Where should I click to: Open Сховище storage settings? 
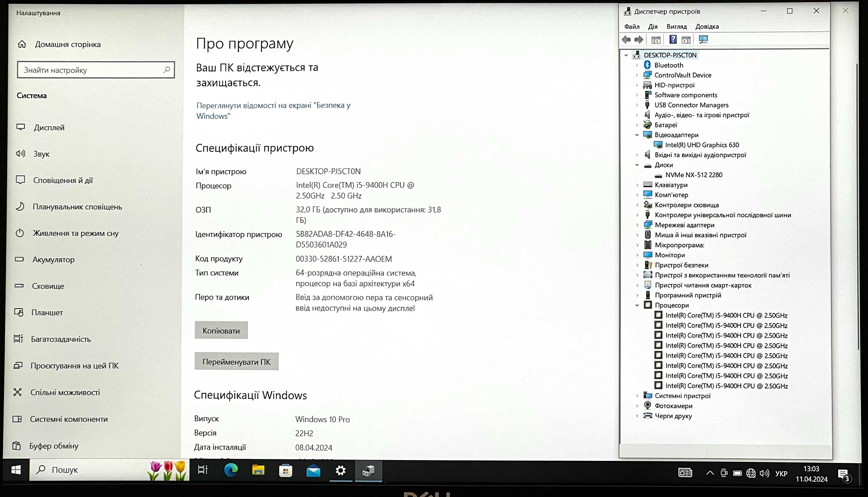click(48, 286)
